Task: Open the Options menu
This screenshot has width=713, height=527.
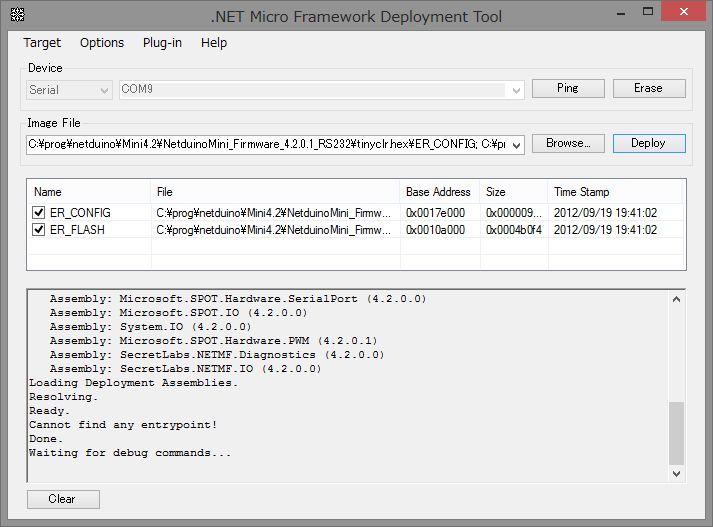Action: coord(102,43)
